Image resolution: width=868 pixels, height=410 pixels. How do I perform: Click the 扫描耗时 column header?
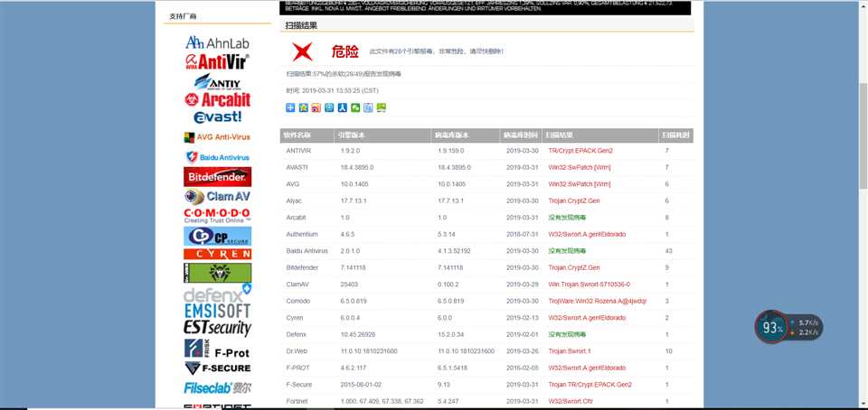(x=676, y=135)
